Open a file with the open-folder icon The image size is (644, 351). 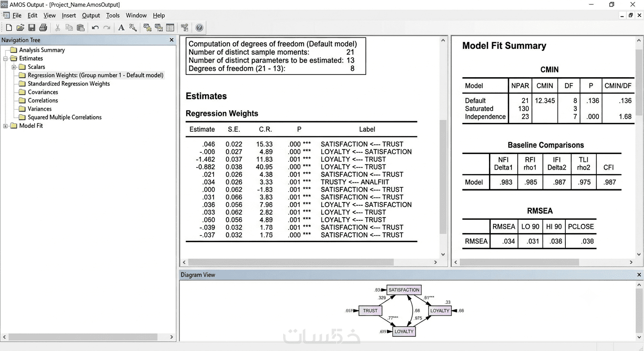(20, 28)
